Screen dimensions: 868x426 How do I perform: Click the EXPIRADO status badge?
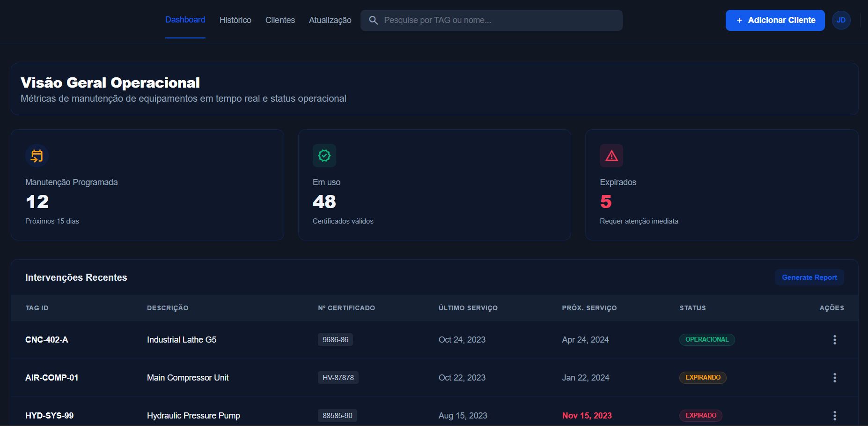701,416
